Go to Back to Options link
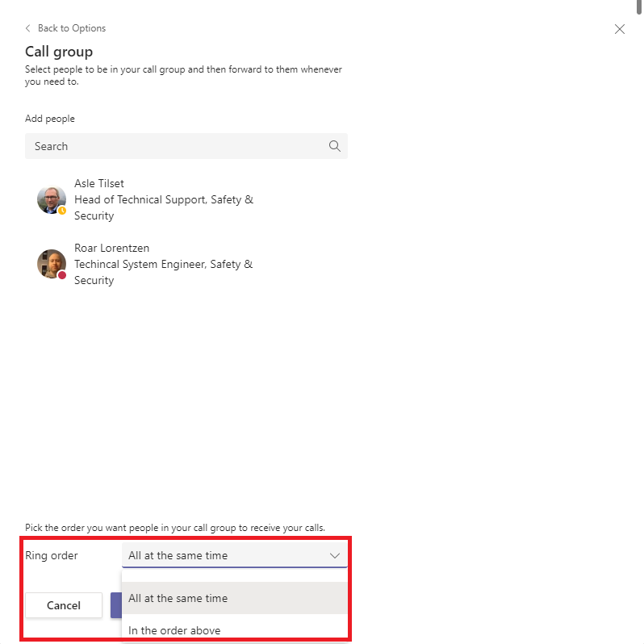 [71, 28]
